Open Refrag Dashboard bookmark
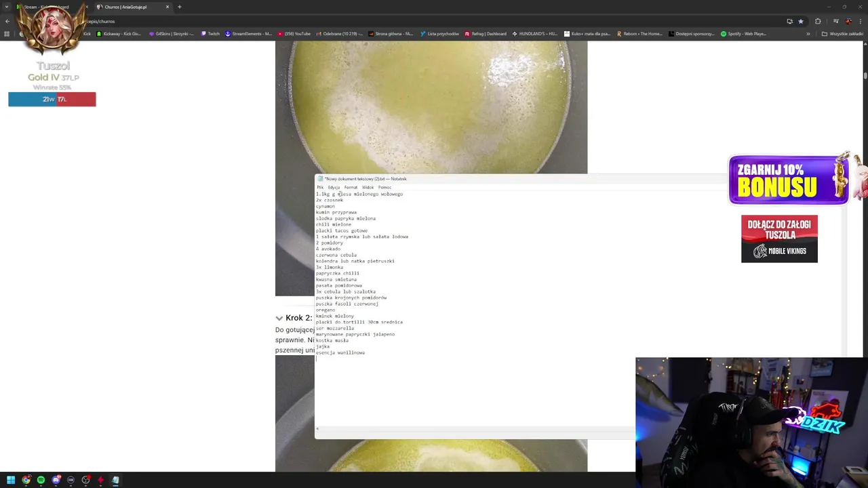This screenshot has width=868, height=488. pyautogui.click(x=486, y=34)
